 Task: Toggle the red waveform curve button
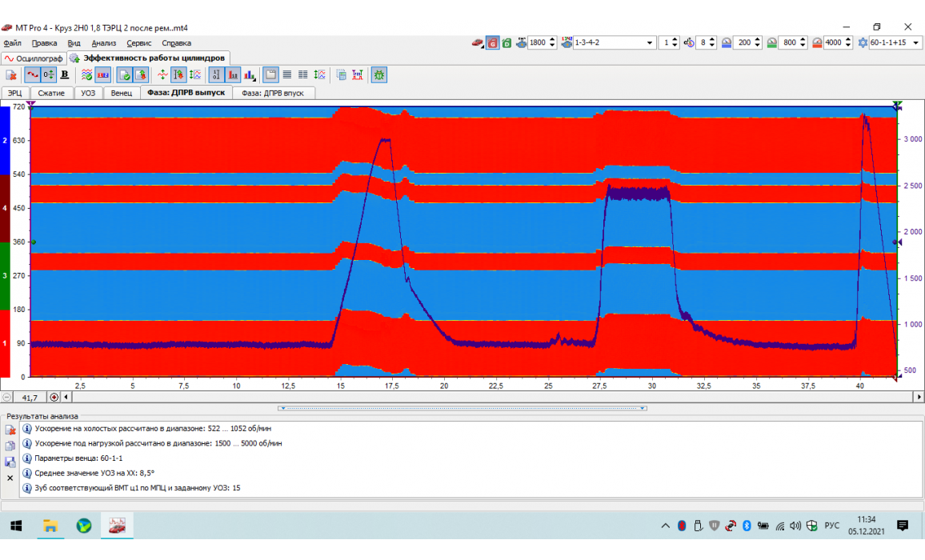32,74
